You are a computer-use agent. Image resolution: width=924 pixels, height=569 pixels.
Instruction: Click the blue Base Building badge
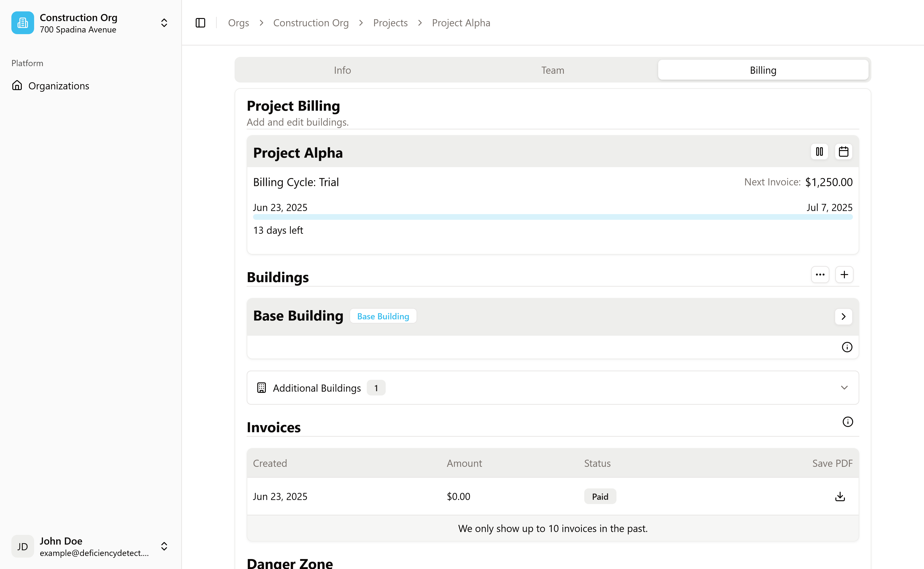coord(383,316)
